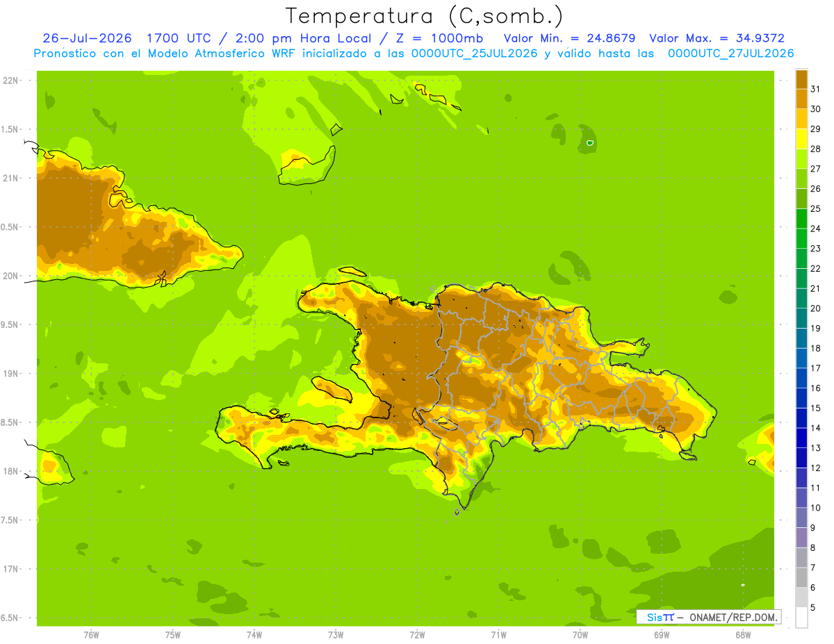Click the "Valor Min. = 24.8679" text
This screenshot has height=644, width=834.
click(569, 38)
